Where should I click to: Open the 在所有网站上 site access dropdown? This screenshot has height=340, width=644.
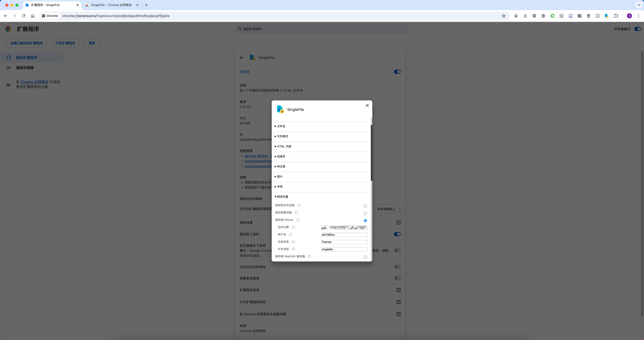389,209
